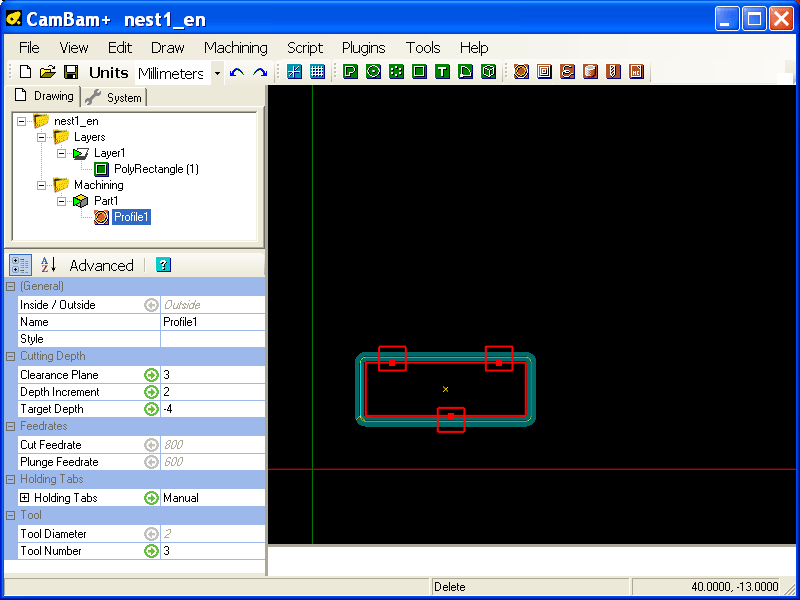Open the property grid help icon
Viewport: 800px width, 600px height.
[163, 265]
